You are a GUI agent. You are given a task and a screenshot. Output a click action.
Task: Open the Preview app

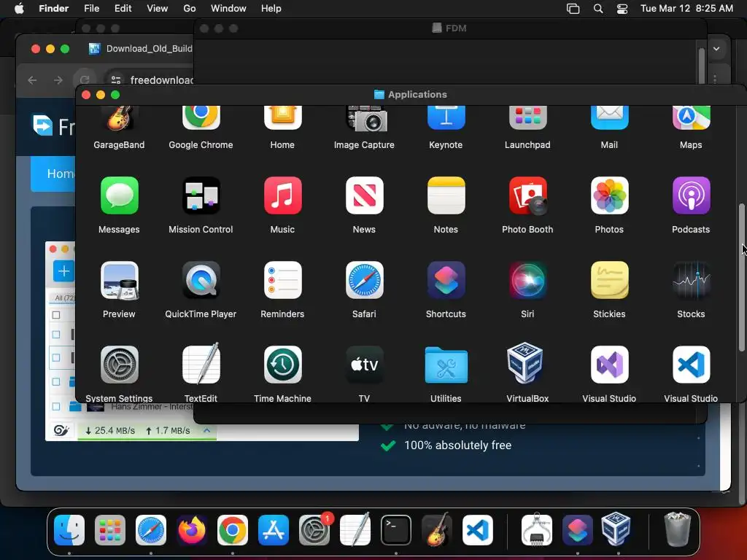[119, 281]
